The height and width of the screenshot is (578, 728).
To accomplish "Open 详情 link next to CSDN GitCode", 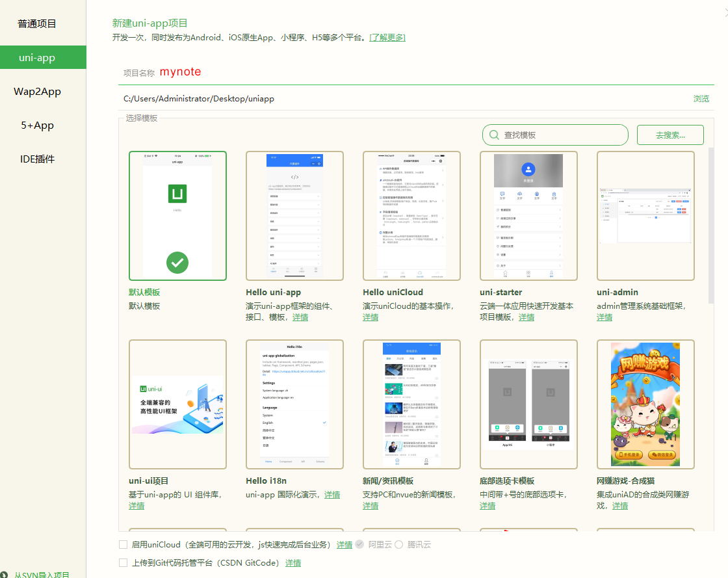I will tap(293, 562).
